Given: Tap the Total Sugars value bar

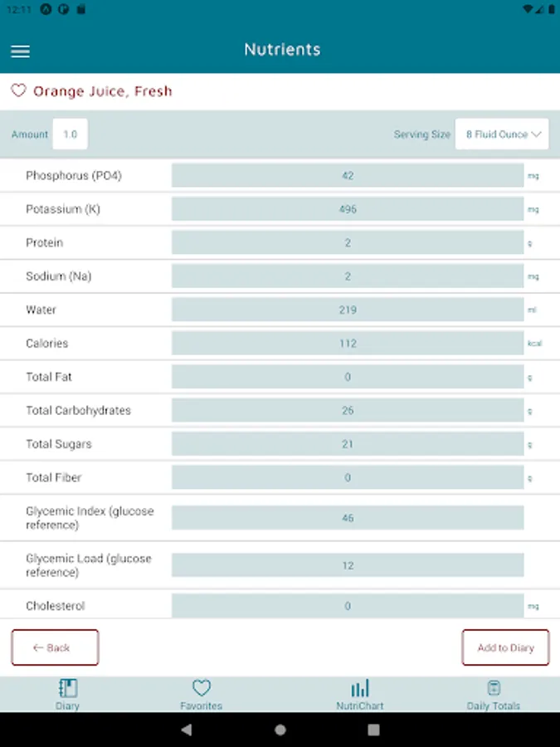Looking at the screenshot, I should click(x=348, y=444).
